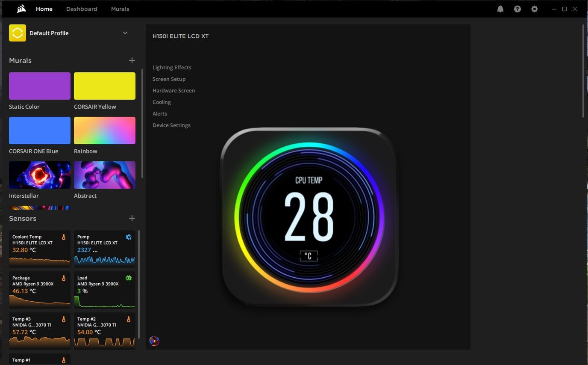Image resolution: width=588 pixels, height=365 pixels.
Task: Click the 32.80 °C coolant value
Action: (x=24, y=250)
